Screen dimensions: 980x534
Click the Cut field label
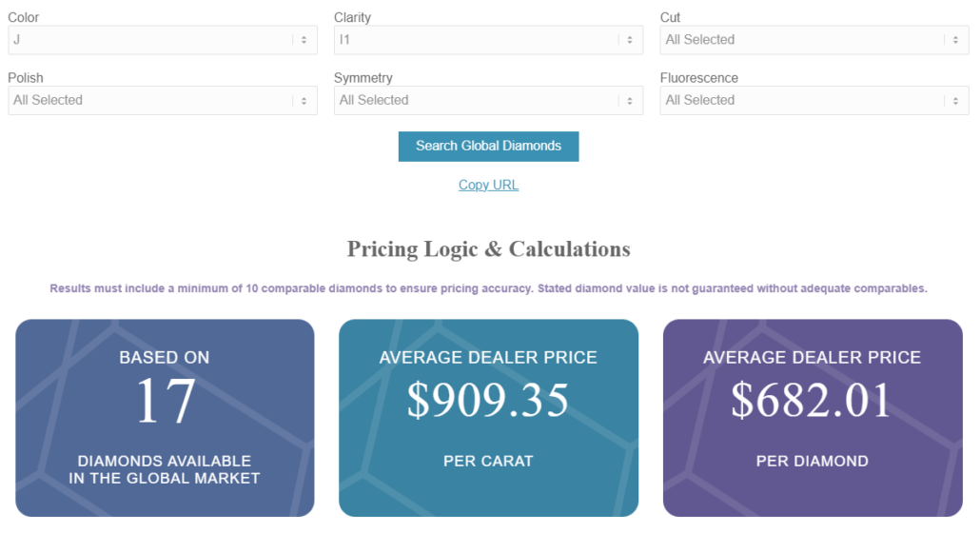click(670, 17)
